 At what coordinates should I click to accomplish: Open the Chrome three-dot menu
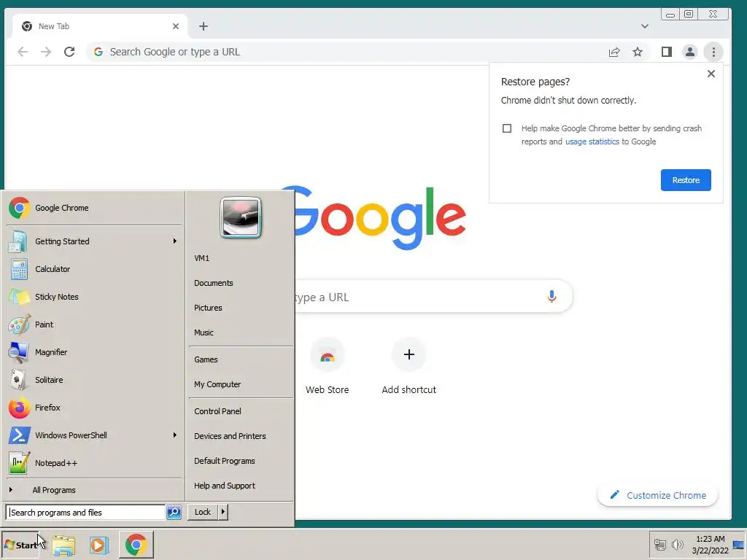click(x=713, y=52)
